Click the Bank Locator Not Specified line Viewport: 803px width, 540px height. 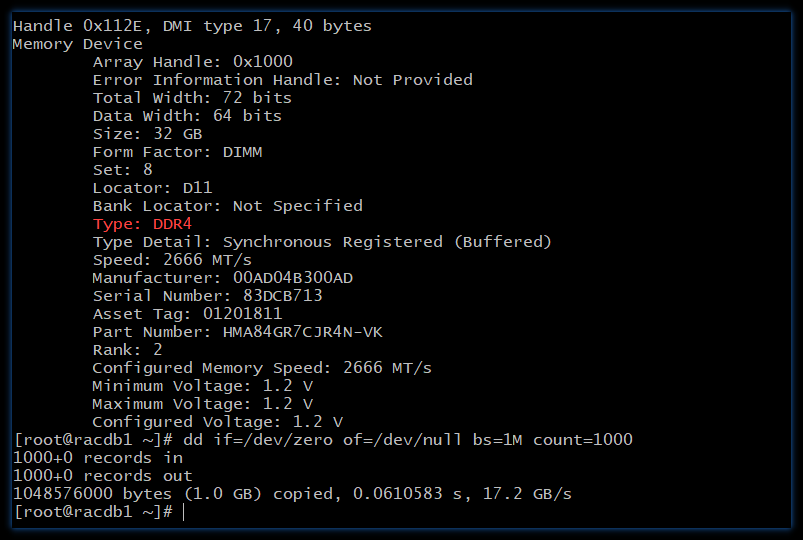click(x=227, y=206)
